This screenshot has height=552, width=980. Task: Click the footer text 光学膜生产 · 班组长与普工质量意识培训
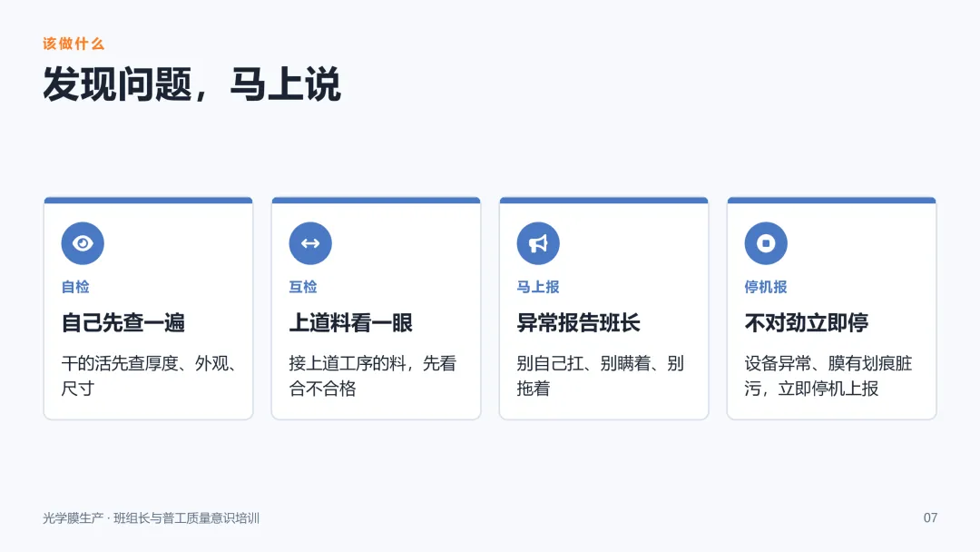152,518
